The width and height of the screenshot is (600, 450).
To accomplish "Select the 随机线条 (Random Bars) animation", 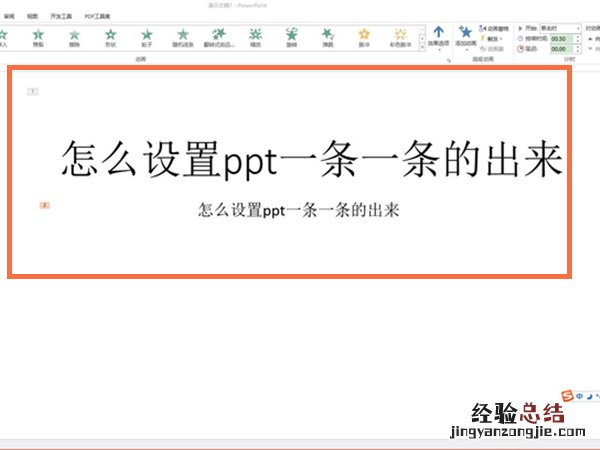I will tap(183, 38).
